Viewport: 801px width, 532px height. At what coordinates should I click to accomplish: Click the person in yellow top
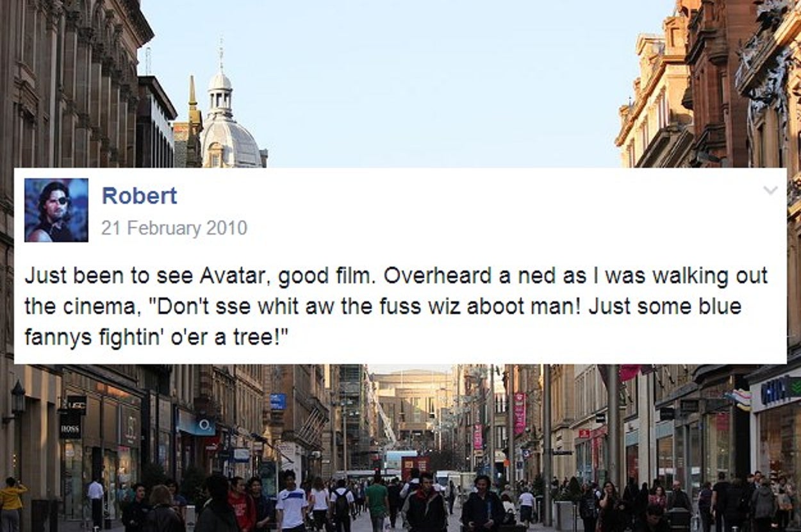12,504
